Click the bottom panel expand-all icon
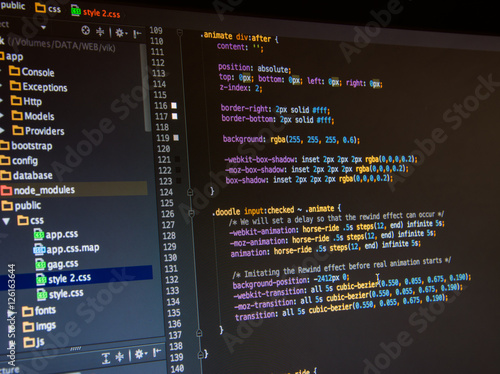 coord(106,358)
